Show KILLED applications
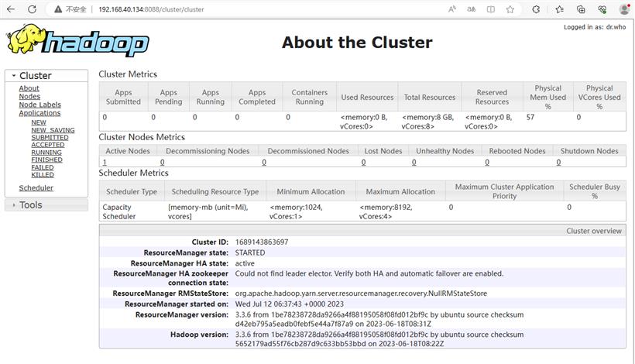The height and width of the screenshot is (364, 635). (x=43, y=174)
